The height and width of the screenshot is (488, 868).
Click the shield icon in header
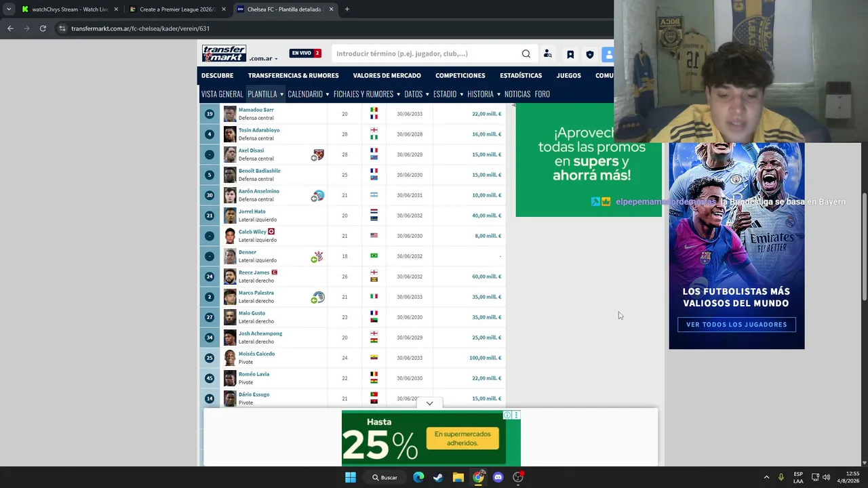(590, 54)
